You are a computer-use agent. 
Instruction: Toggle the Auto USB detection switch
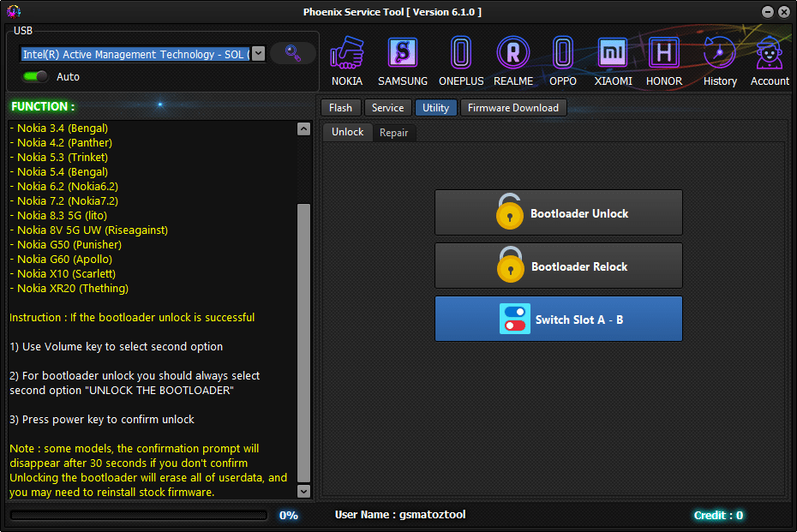[34, 76]
